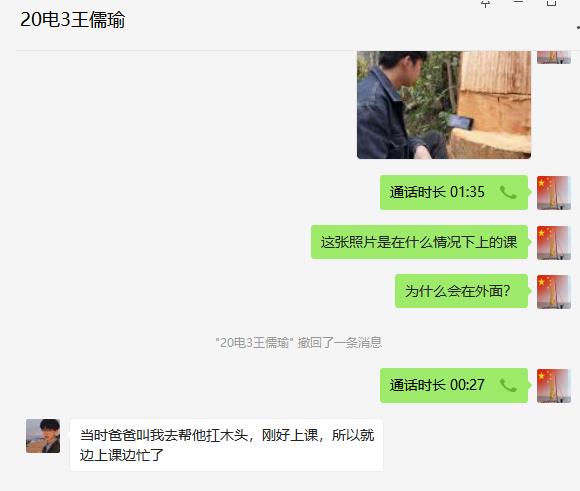
Task: Click the flag avatar next to the 00:27 call
Action: 554,386
